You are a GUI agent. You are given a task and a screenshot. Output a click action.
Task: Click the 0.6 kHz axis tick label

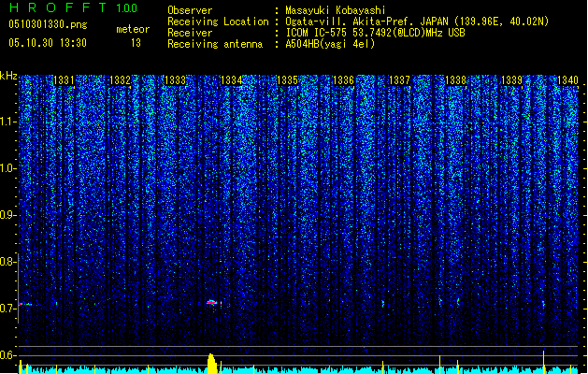[7, 355]
